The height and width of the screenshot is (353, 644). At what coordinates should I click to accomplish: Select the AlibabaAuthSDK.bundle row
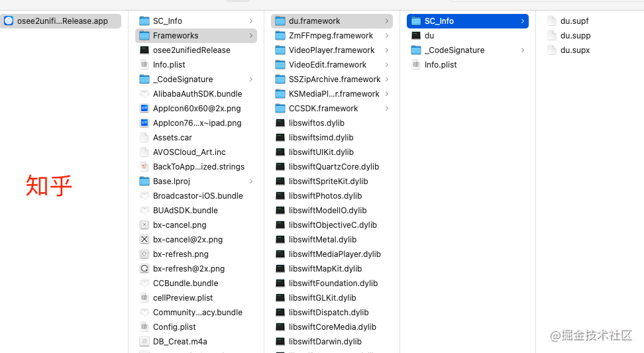[x=196, y=94]
